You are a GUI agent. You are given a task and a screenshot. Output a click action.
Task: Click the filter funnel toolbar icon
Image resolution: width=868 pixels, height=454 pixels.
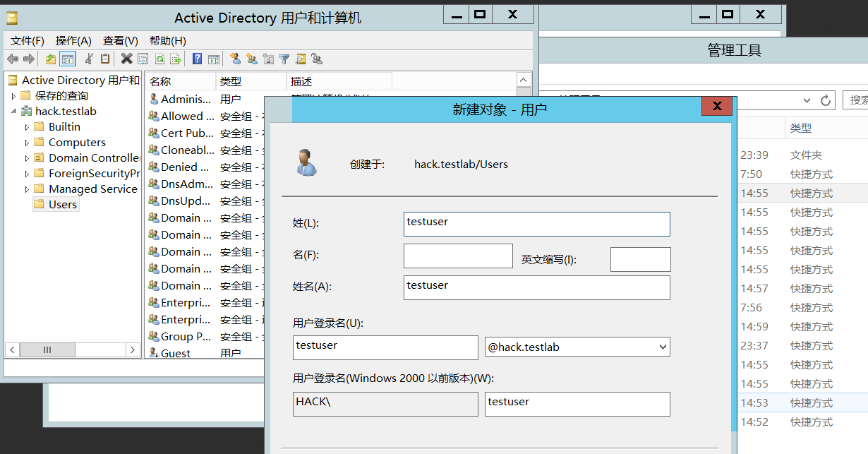pyautogui.click(x=284, y=59)
